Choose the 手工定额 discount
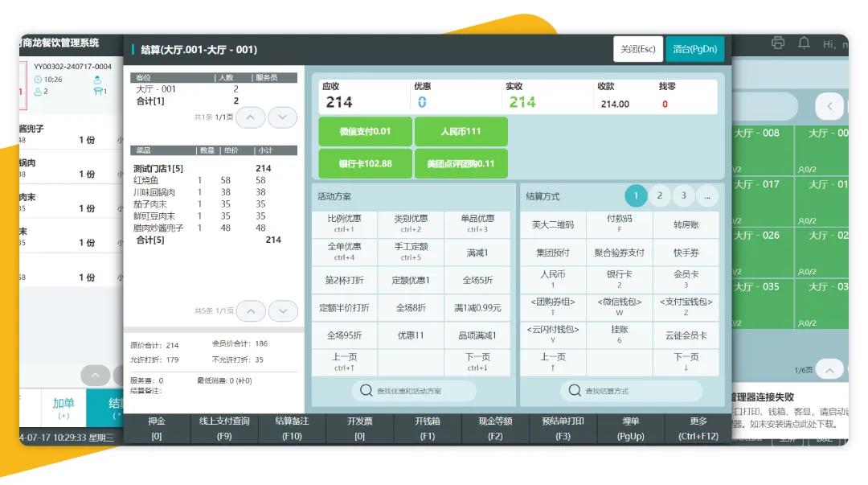 [x=411, y=252]
